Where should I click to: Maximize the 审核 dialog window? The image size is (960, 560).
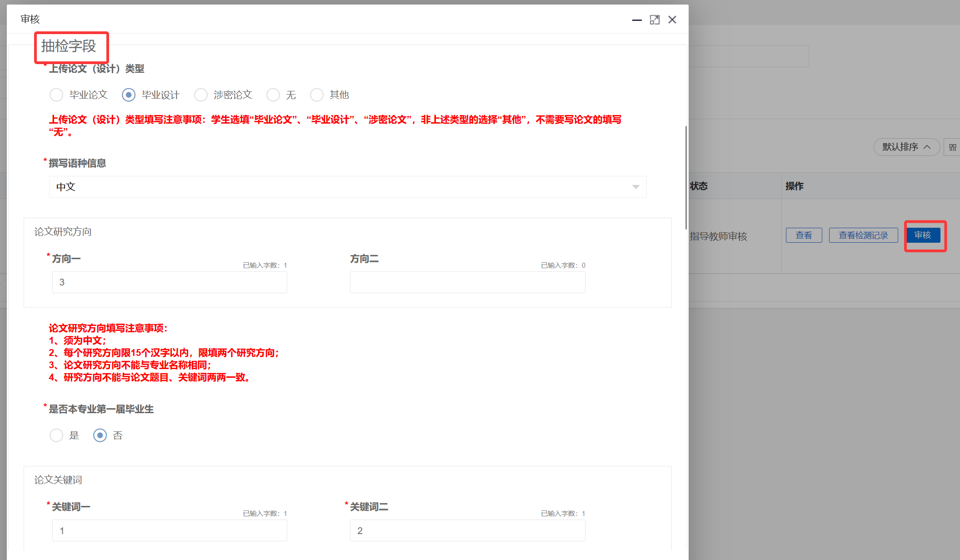tap(655, 20)
